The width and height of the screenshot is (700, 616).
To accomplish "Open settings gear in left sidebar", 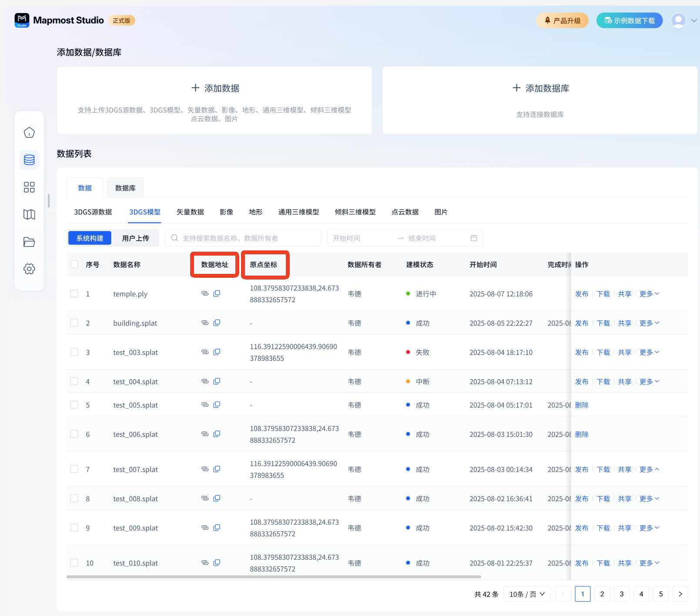I will point(29,269).
